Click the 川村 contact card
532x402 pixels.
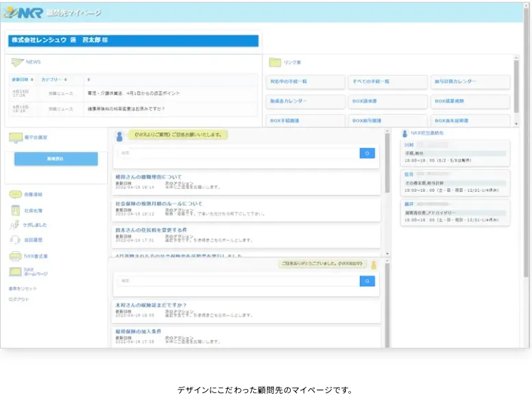click(455, 153)
